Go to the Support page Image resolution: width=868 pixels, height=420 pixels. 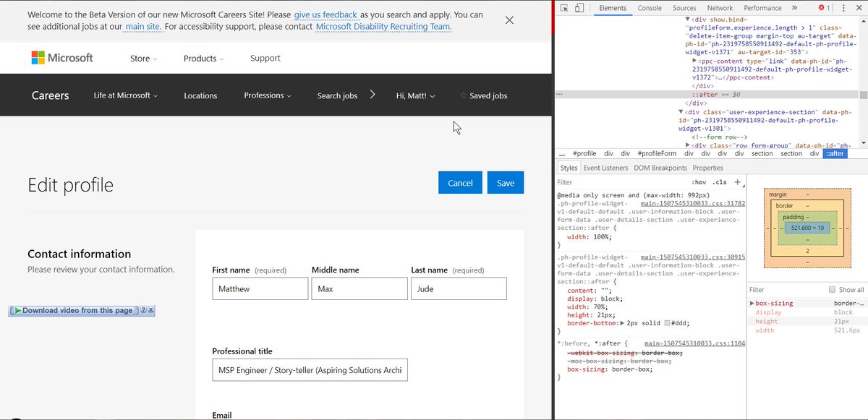[x=265, y=59]
